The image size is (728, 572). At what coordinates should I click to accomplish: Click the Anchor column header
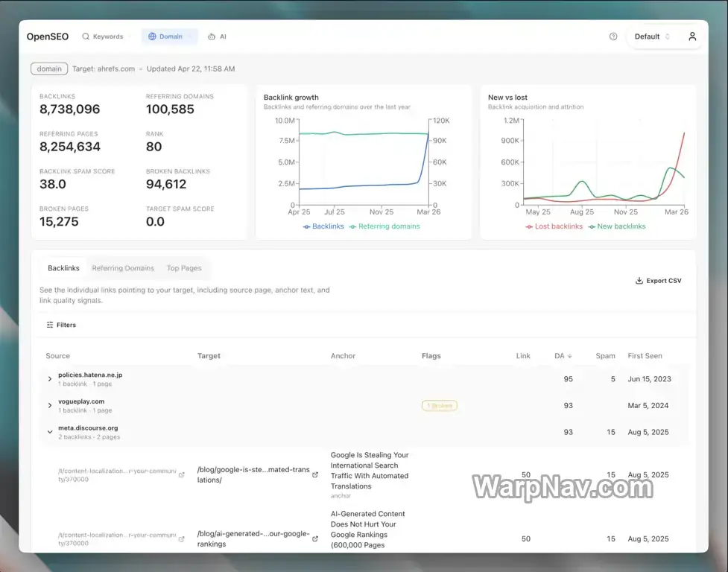click(x=343, y=356)
